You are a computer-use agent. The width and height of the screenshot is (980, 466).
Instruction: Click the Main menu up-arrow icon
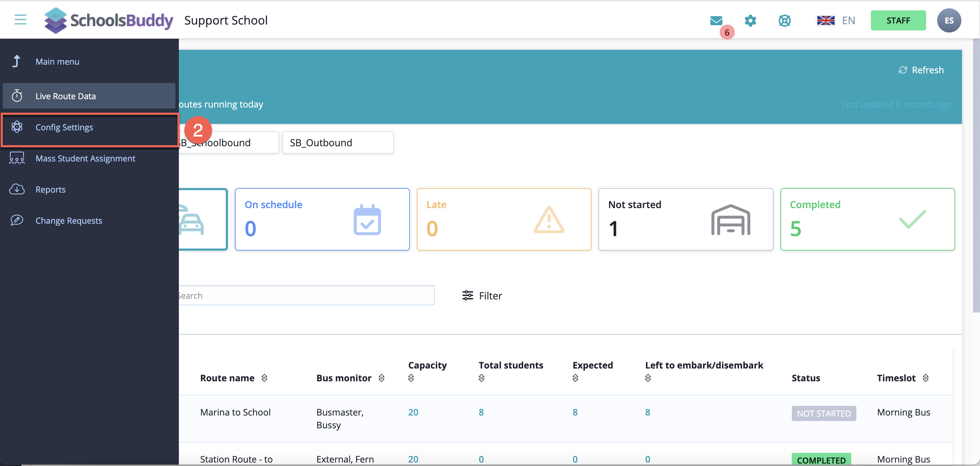pos(16,61)
